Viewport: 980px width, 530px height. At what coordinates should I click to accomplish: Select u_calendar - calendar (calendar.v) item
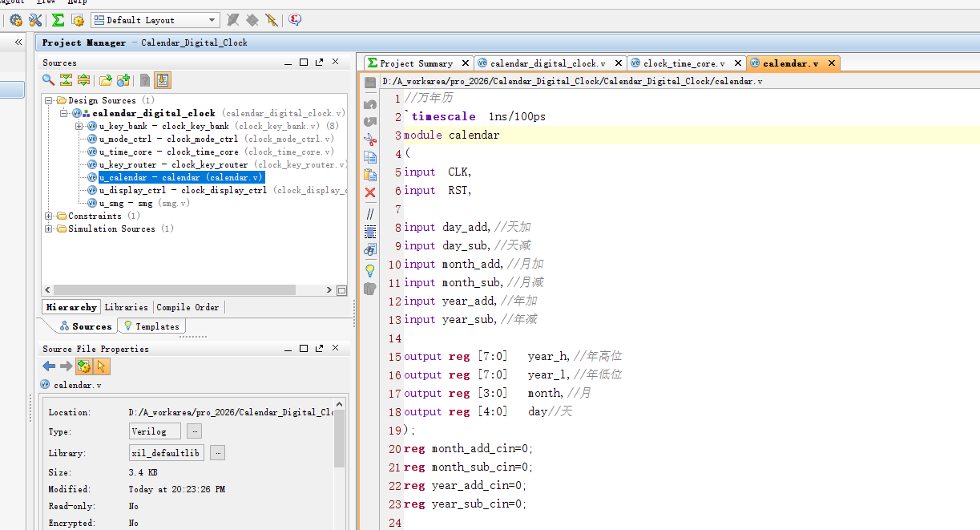181,177
